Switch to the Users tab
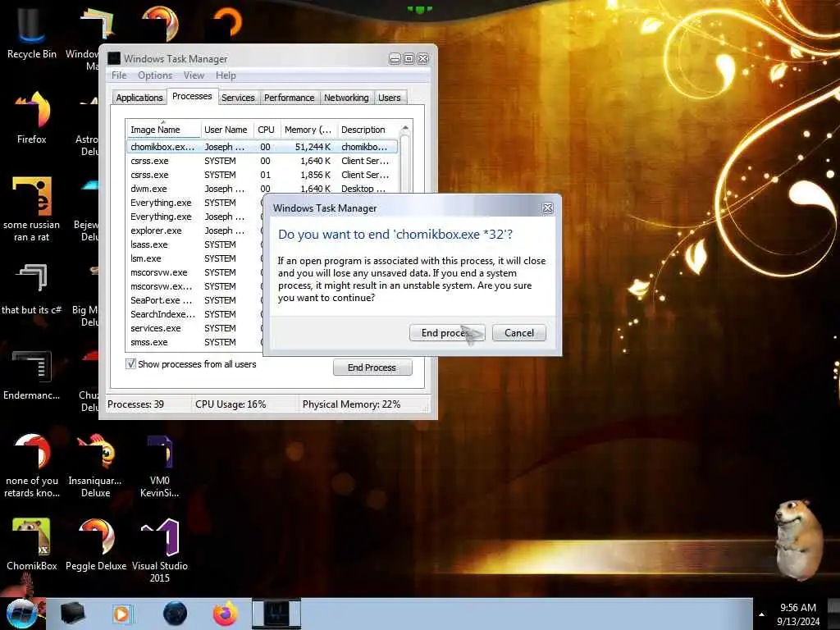 pyautogui.click(x=390, y=98)
